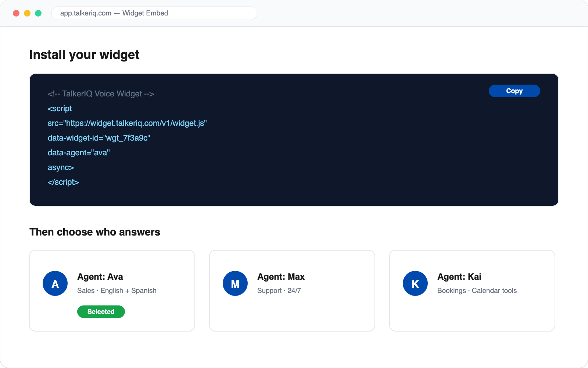Click the 'Install your widget' heading
588x368 pixels.
pos(84,55)
